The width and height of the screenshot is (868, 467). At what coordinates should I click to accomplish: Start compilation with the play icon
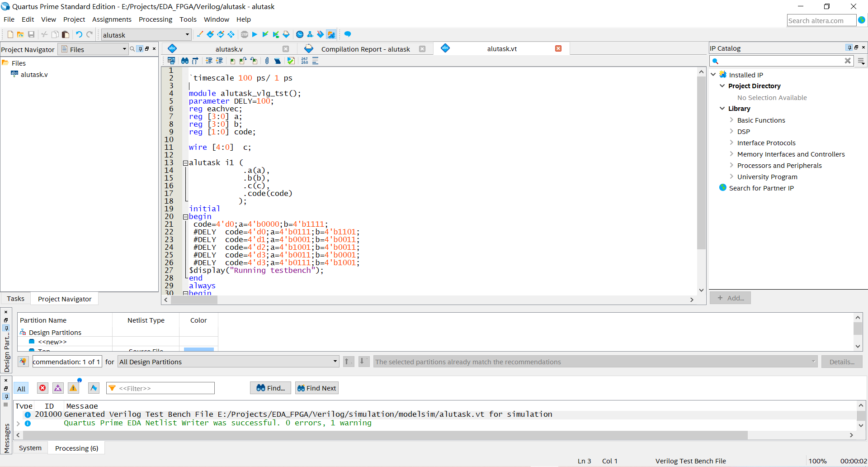click(255, 34)
